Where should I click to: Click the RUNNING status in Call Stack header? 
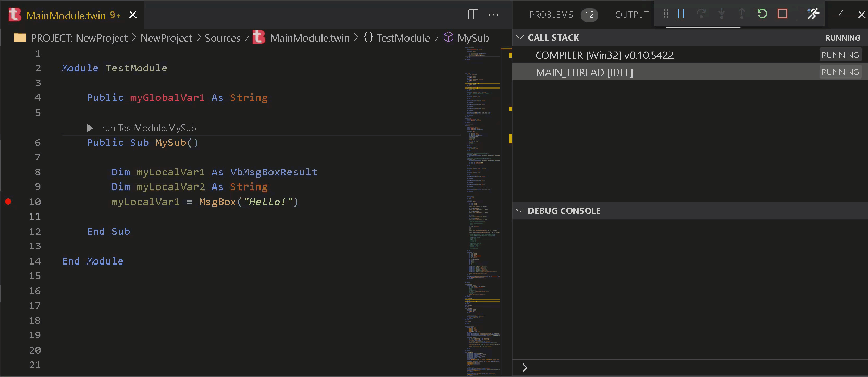842,38
